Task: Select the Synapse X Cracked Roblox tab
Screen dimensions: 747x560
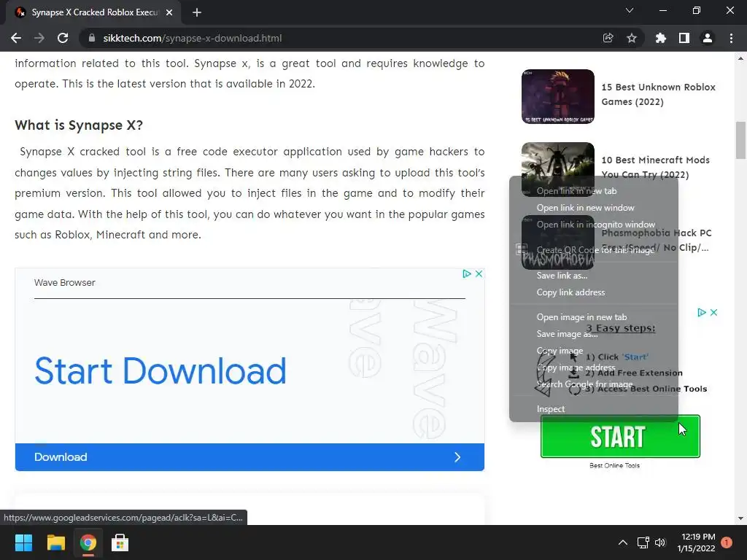Action: (x=93, y=12)
